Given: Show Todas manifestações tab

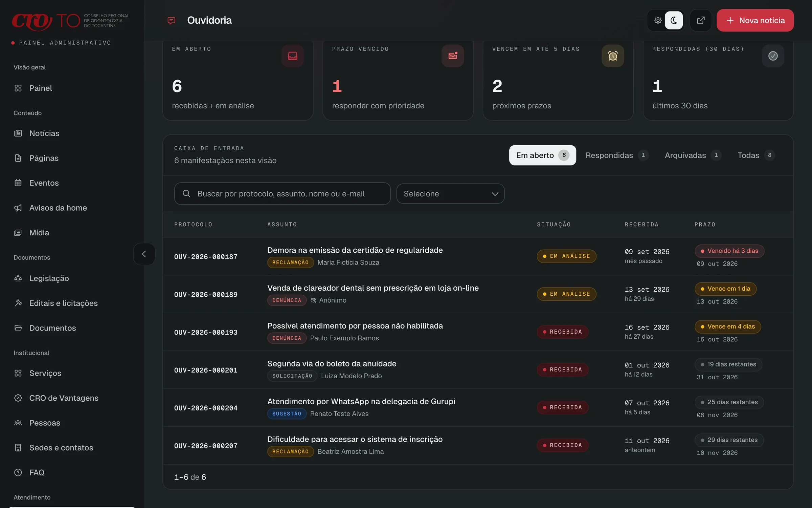Looking at the screenshot, I should (x=756, y=155).
